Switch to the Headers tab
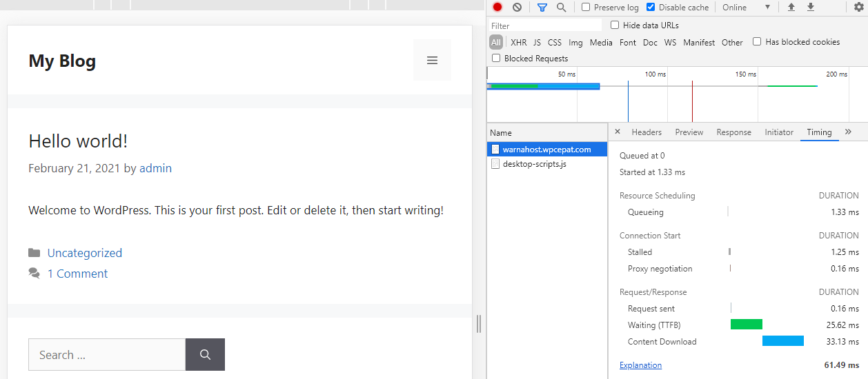 (647, 132)
